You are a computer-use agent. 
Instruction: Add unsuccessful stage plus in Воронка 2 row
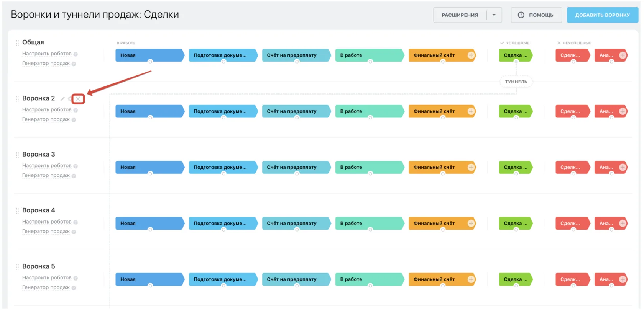coord(623,111)
